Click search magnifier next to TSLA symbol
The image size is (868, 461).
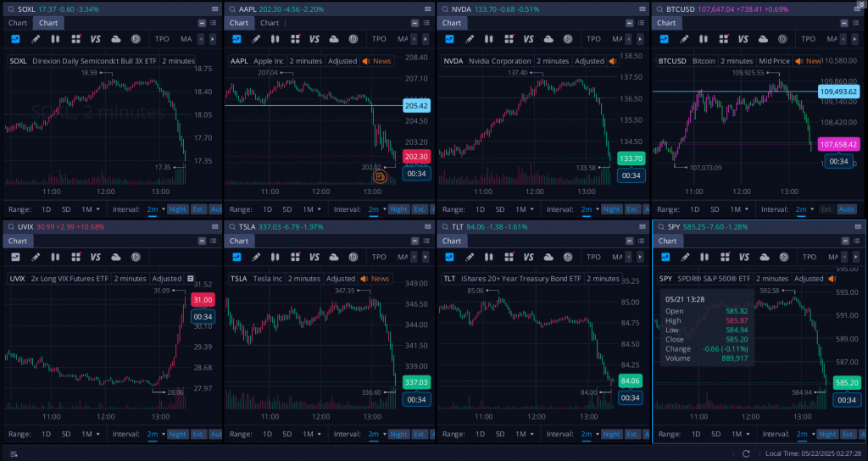click(233, 227)
